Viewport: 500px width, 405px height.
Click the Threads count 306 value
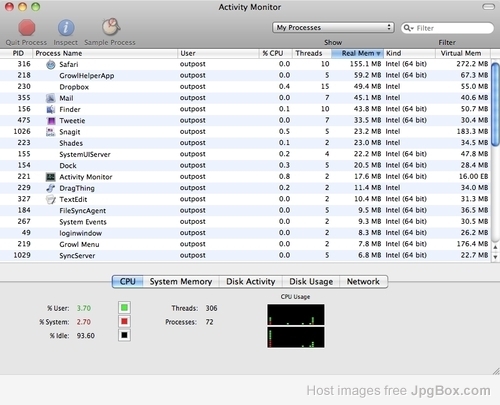coord(211,308)
